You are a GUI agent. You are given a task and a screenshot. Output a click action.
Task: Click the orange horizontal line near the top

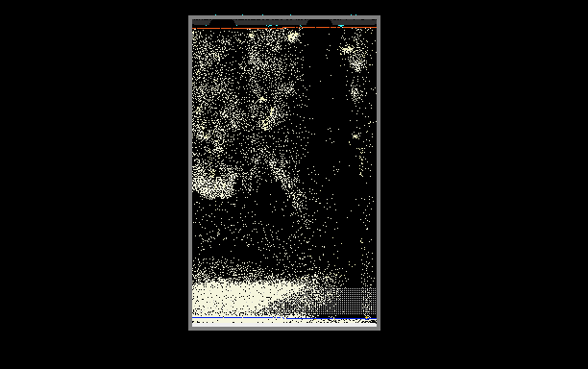[284, 28]
